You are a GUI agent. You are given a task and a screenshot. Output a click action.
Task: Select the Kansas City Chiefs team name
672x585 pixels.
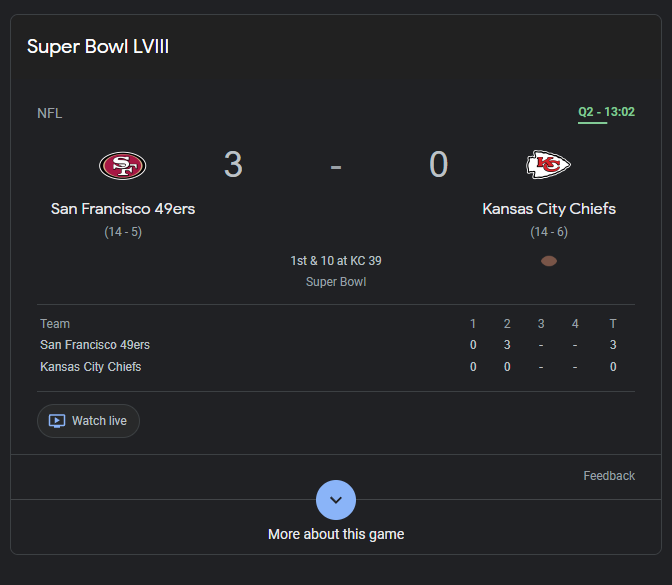(x=549, y=209)
